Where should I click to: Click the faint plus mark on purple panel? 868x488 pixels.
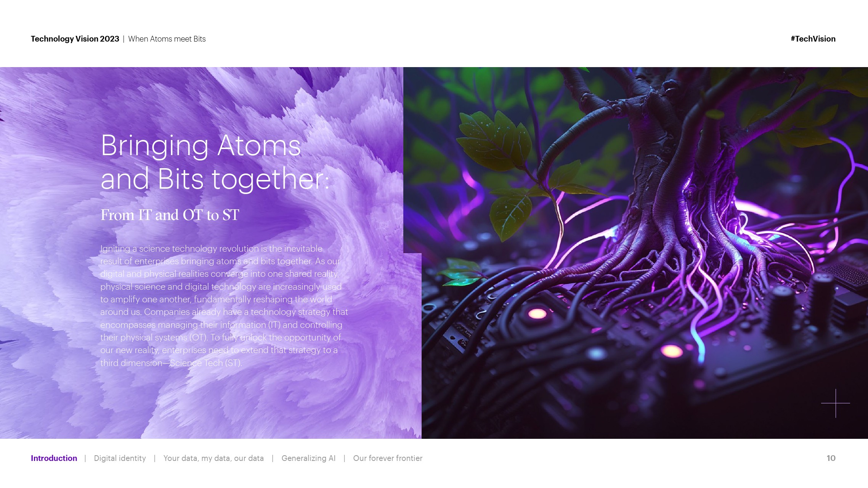31,98
